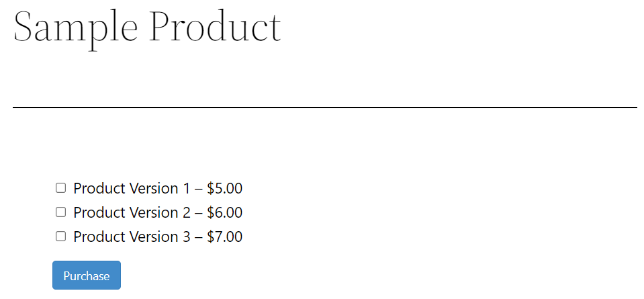The width and height of the screenshot is (644, 299).
Task: Click the $6.00 price text
Action: coord(224,212)
